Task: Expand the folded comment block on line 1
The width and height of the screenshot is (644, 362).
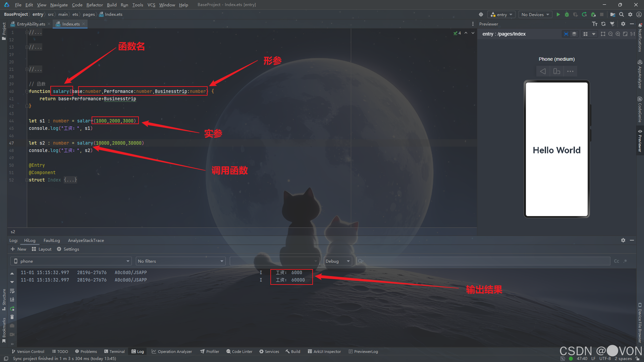Action: click(x=26, y=32)
